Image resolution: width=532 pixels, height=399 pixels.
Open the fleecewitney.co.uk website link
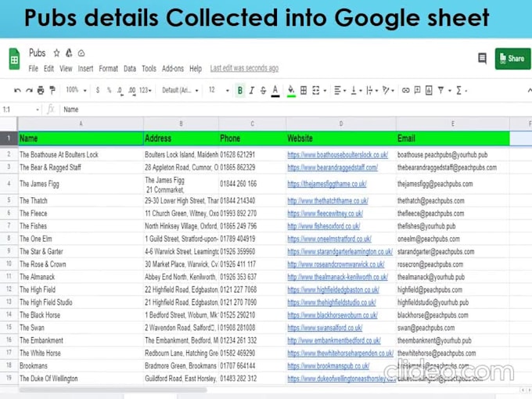(x=325, y=214)
